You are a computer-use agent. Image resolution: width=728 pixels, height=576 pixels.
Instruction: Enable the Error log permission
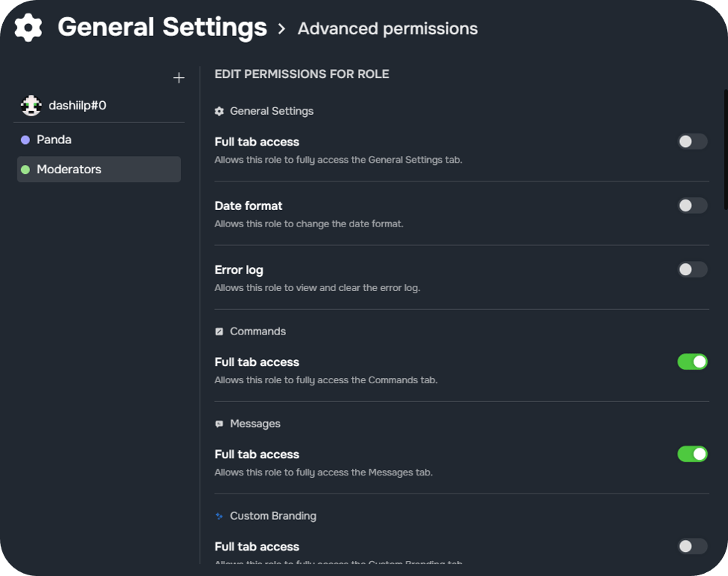pyautogui.click(x=692, y=270)
